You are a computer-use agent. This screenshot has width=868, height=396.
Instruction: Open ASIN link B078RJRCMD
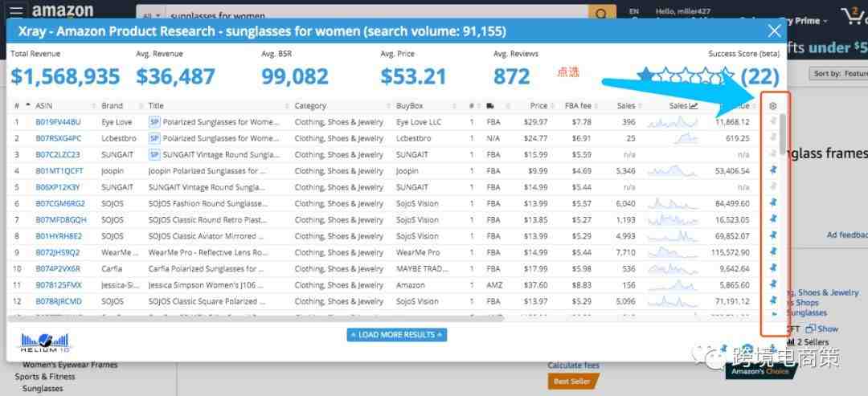[x=59, y=301]
